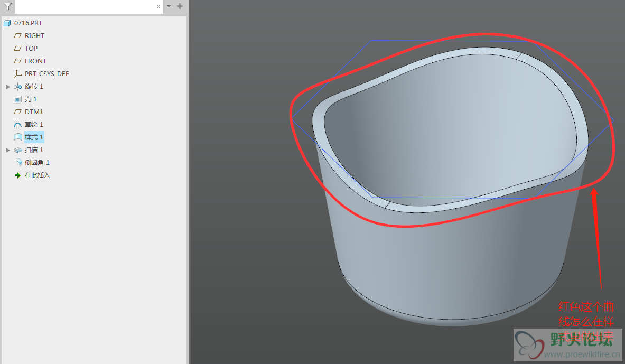Click the 倒圆角 1 round feature icon
Viewport: 625px width, 364px height.
pyautogui.click(x=18, y=163)
